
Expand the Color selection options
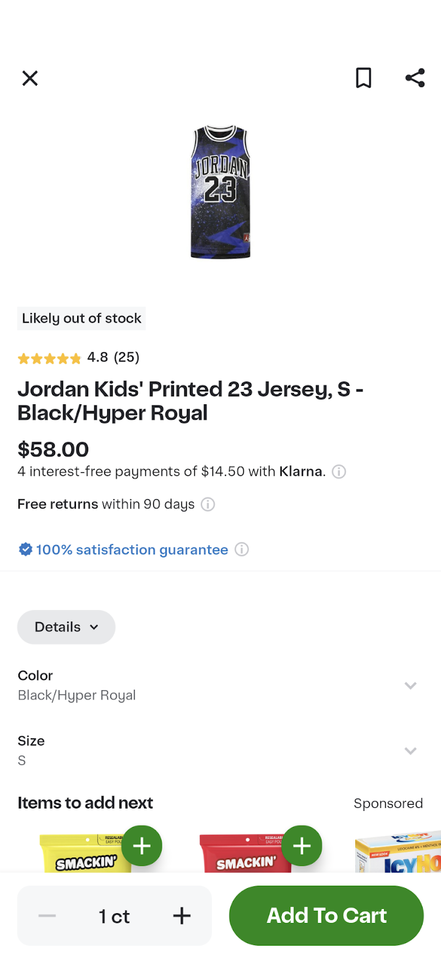[410, 685]
